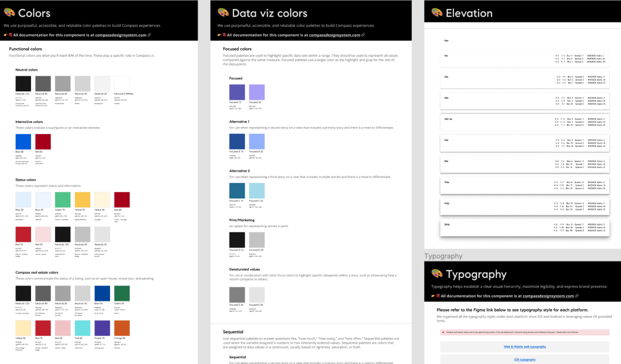Image resolution: width=621 pixels, height=364 pixels.
Task: Click the pointing hand emoji in Colors header
Action: 5,35
